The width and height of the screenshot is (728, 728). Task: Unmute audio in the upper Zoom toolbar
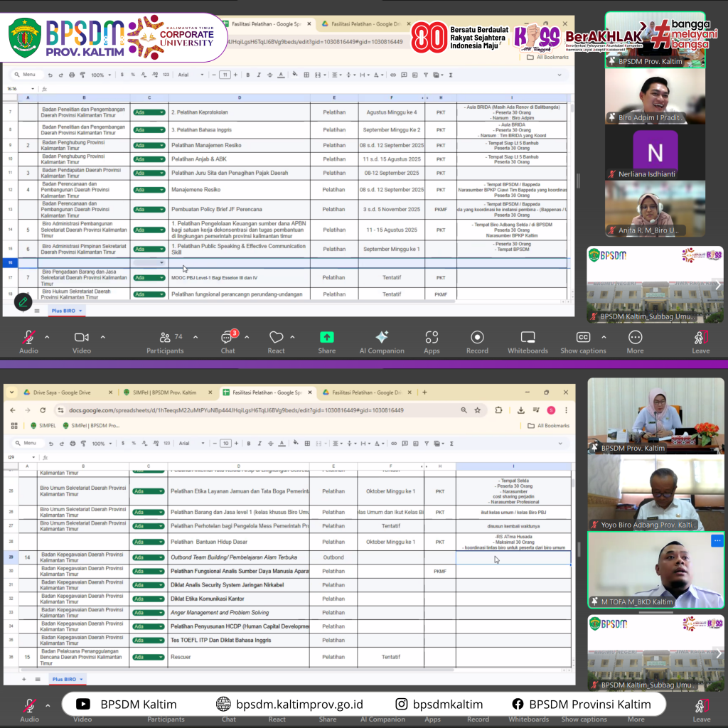[x=28, y=342]
